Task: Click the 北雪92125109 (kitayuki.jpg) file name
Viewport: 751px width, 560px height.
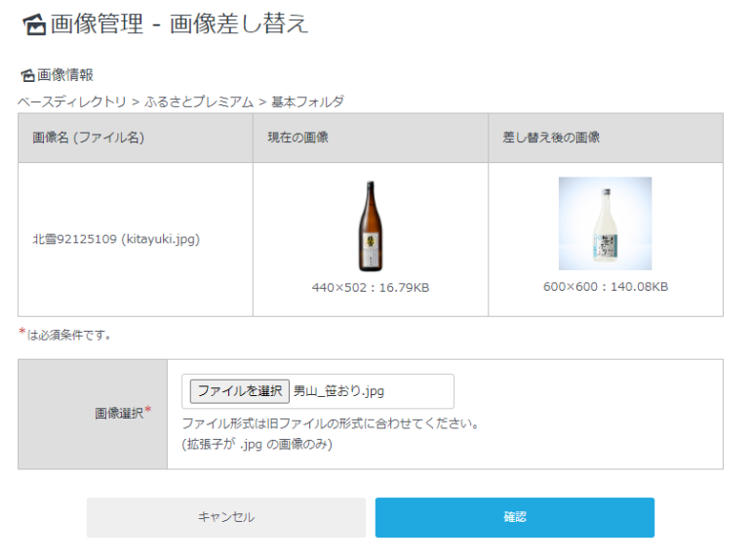Action: tap(116, 239)
